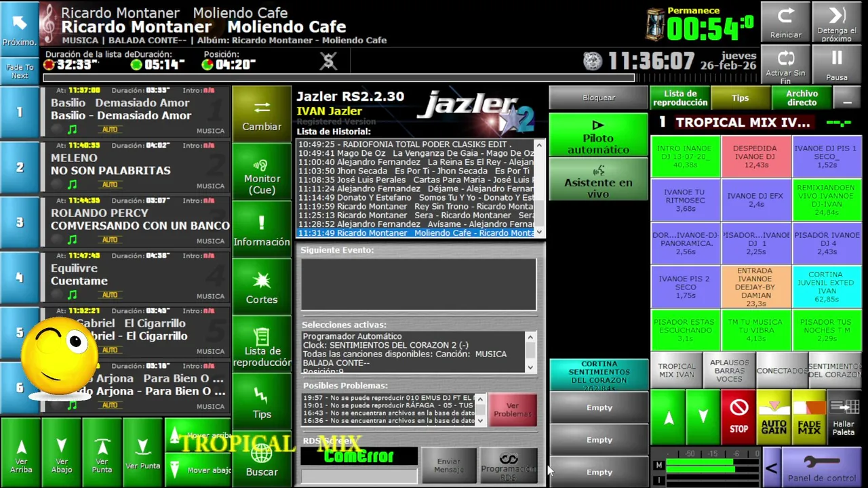Click Enviar Mensaje button

coord(448,466)
